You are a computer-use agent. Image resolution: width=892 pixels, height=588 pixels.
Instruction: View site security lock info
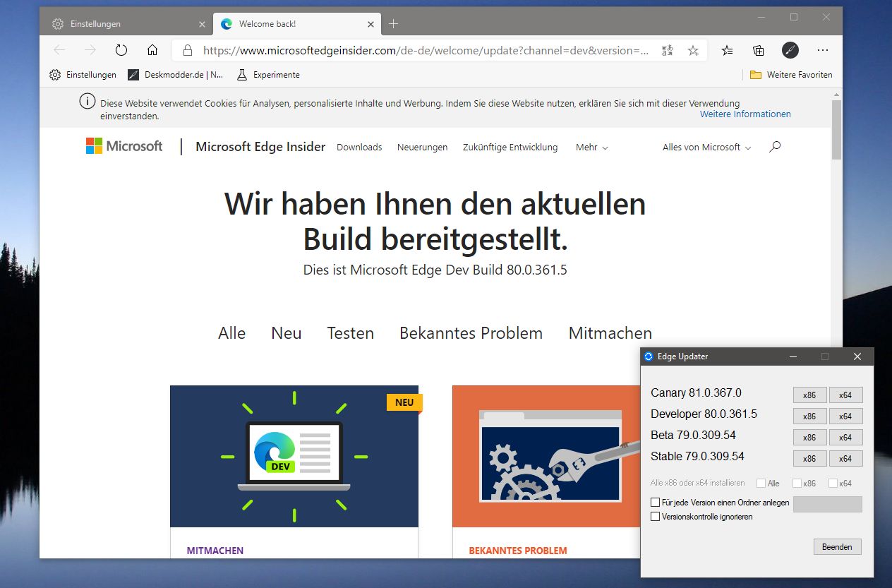tap(187, 50)
